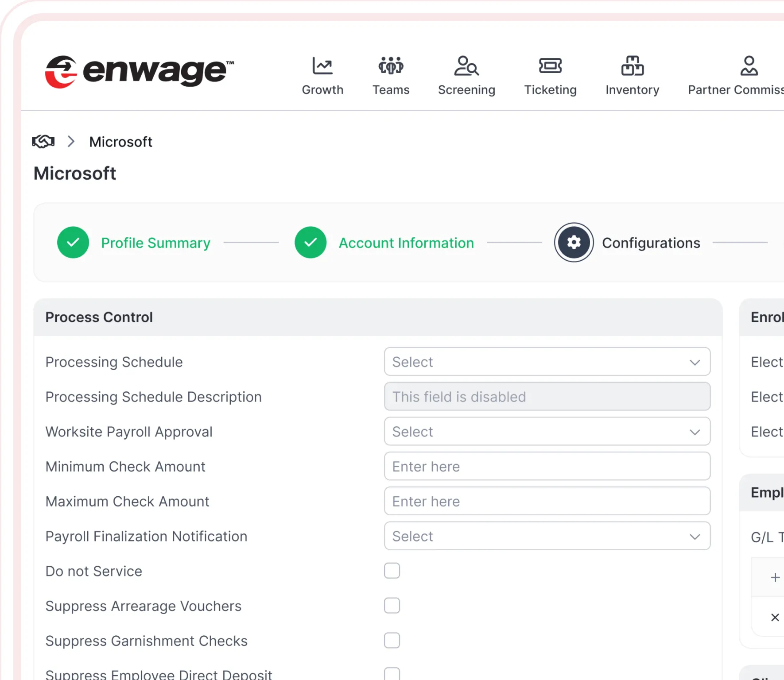Screen dimensions: 784x680
Task: Click the enwage logo
Action: pyautogui.click(x=140, y=72)
